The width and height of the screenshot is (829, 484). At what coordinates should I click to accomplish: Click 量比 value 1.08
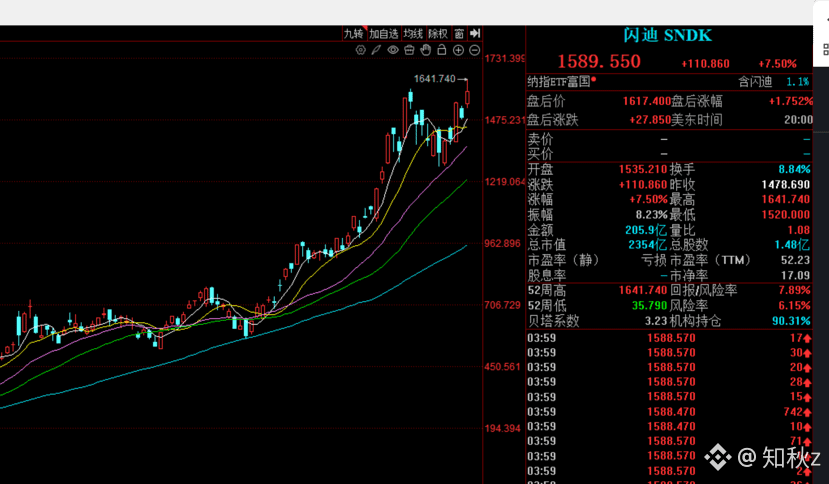(798, 230)
